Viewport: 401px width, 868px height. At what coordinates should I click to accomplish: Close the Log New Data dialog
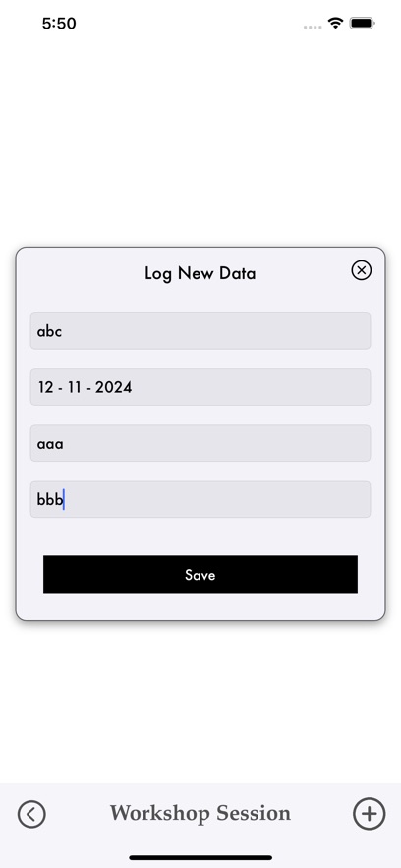(361, 270)
